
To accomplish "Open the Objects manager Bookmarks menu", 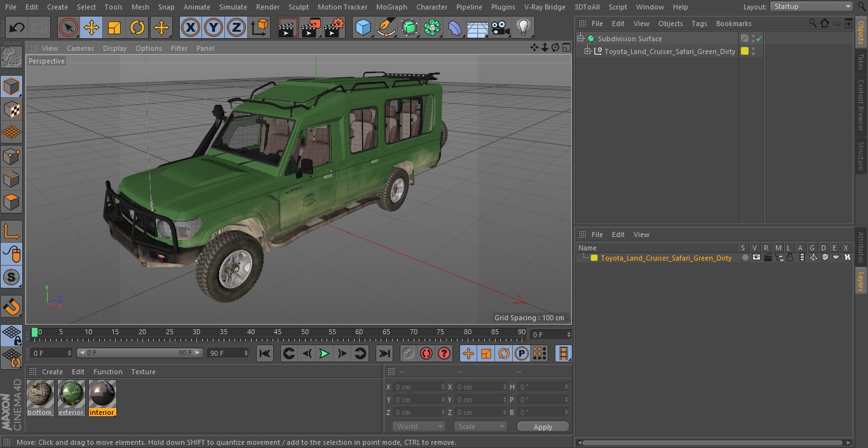I will coord(733,24).
